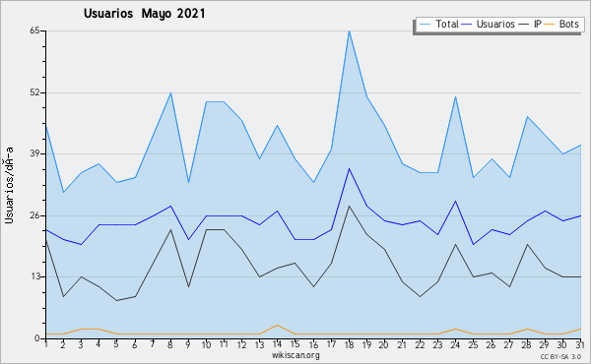Click day 20 on the x-axis
The width and height of the screenshot is (591, 364).
384,344
